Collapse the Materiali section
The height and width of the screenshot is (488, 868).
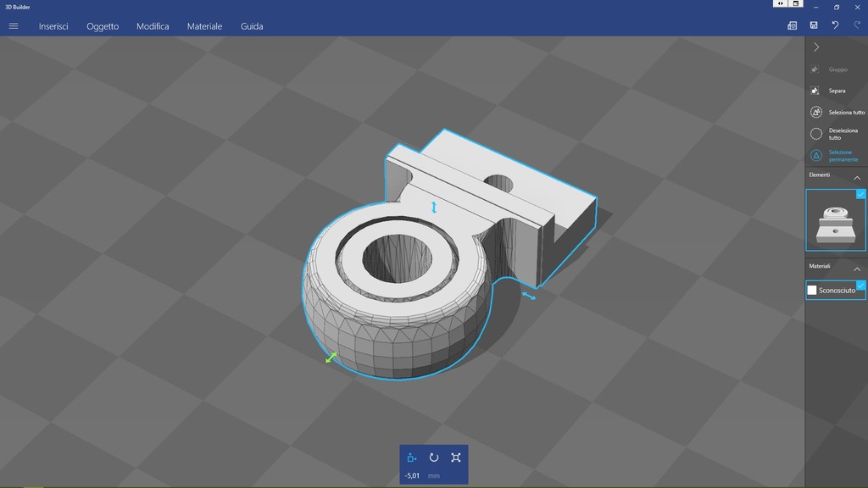[x=857, y=269]
